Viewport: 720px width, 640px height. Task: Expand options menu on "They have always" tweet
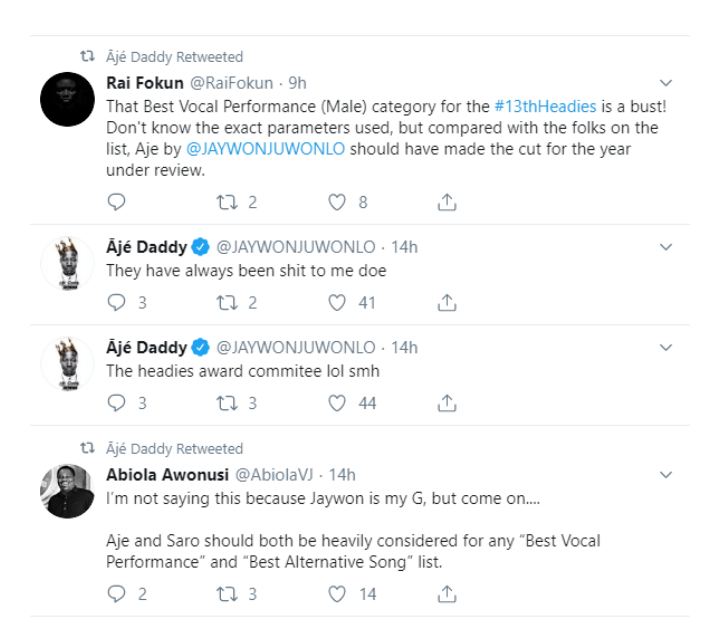pyautogui.click(x=667, y=246)
